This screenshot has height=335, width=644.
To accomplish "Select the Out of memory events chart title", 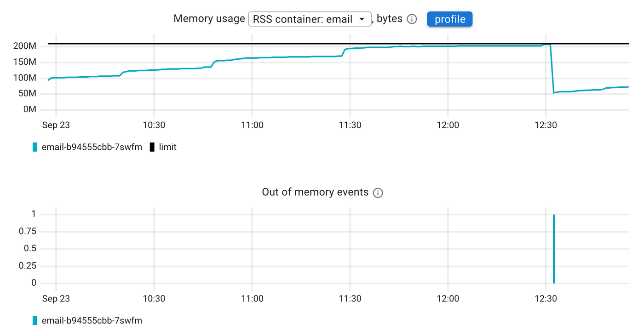I will tap(316, 192).
